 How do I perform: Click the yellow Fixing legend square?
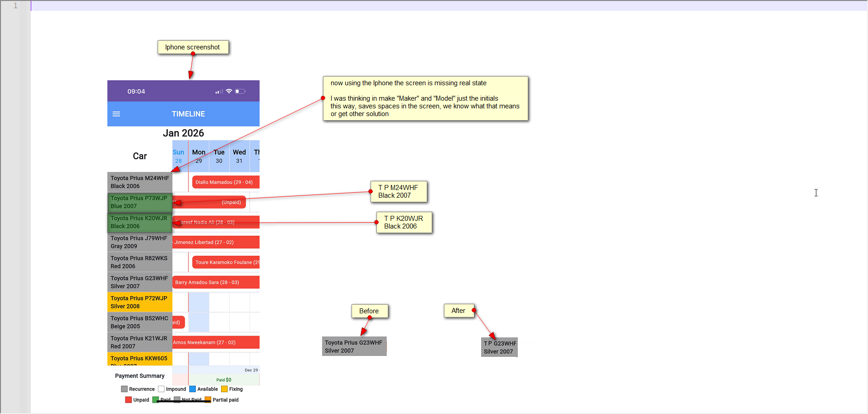coord(224,389)
